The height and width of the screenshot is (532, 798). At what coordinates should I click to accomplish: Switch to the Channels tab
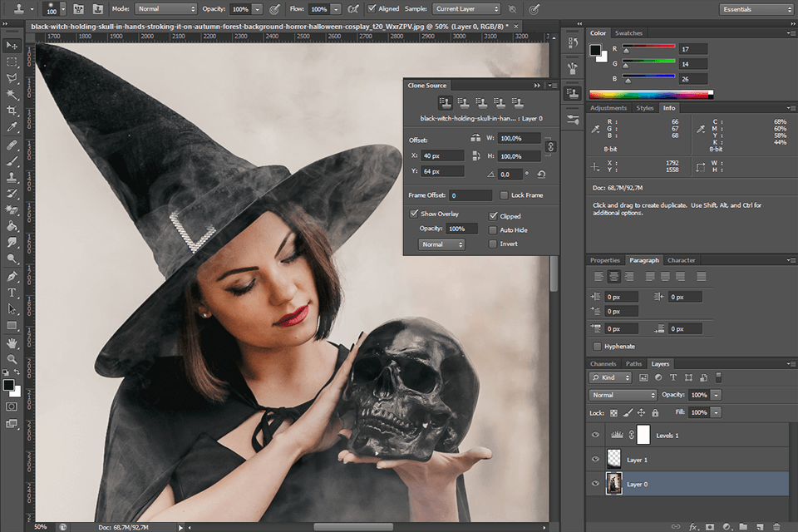click(603, 364)
